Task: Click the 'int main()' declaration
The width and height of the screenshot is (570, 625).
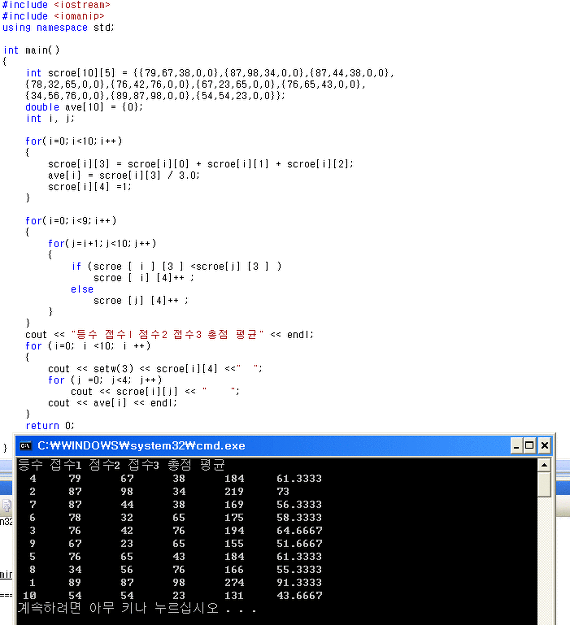Action: pos(31,50)
